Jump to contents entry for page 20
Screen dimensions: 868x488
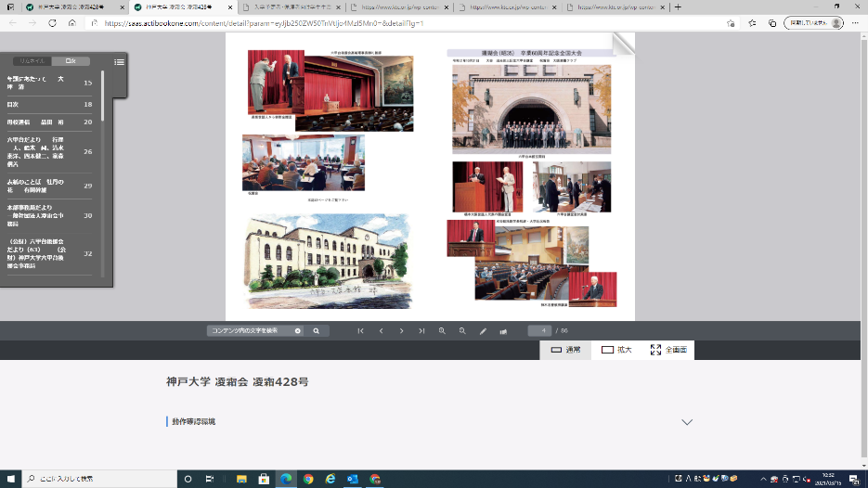[x=50, y=122]
